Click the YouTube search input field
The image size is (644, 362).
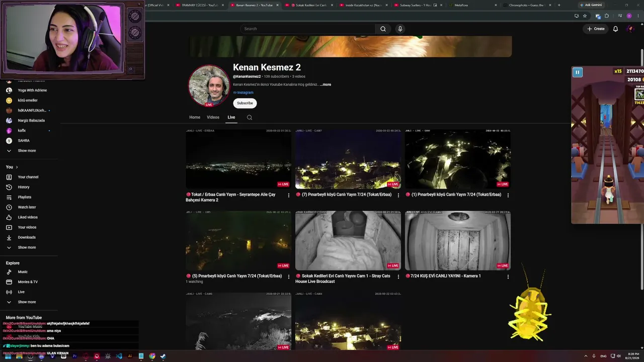point(308,29)
